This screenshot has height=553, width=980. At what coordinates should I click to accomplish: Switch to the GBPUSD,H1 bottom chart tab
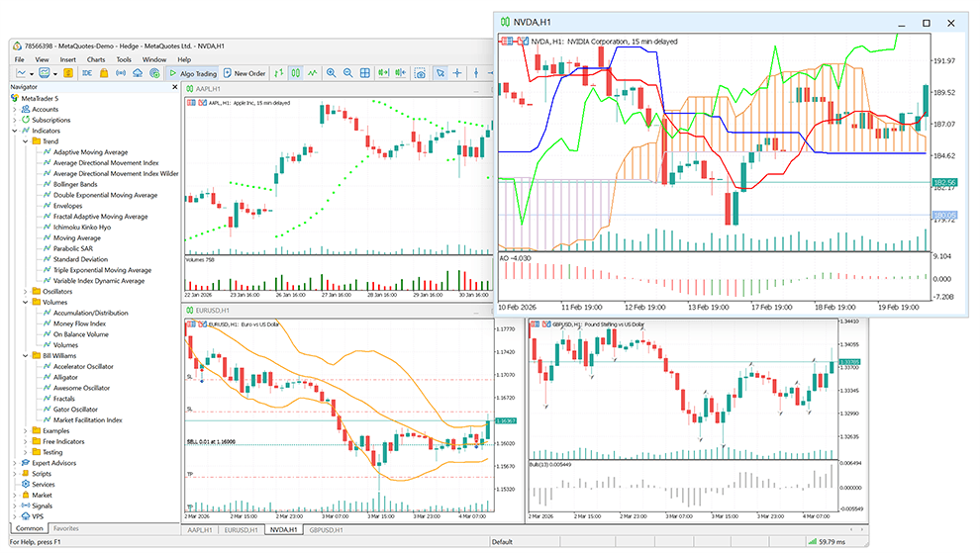(327, 530)
